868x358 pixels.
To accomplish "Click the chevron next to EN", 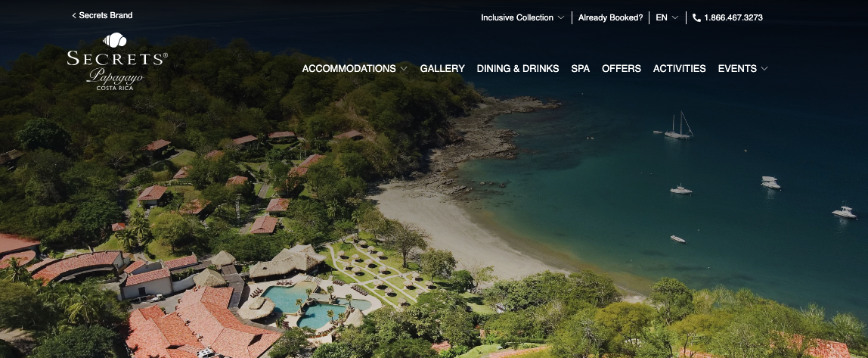I will pos(674,17).
